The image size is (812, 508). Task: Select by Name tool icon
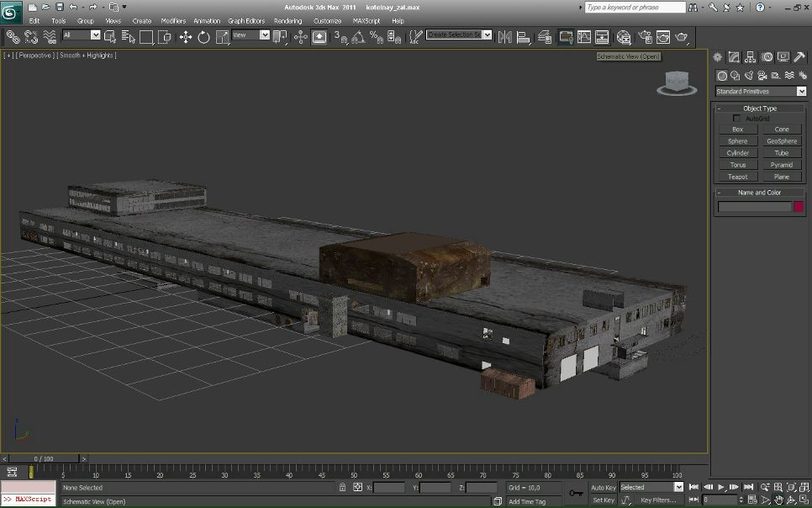(x=128, y=37)
